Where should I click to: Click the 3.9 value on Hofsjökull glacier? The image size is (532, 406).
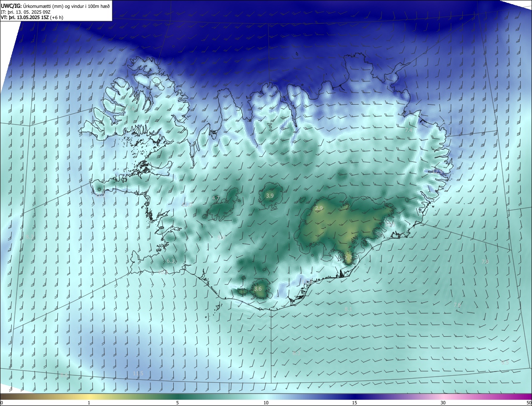coord(270,196)
